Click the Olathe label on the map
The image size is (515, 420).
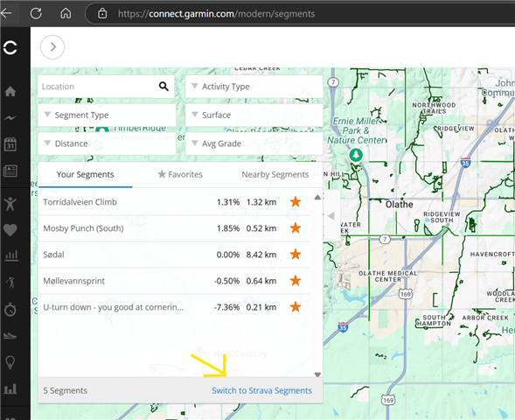[399, 205]
